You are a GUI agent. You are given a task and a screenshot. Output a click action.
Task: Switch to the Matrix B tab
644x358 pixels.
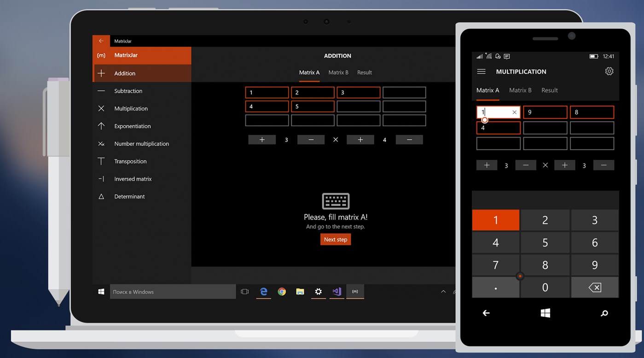click(338, 72)
